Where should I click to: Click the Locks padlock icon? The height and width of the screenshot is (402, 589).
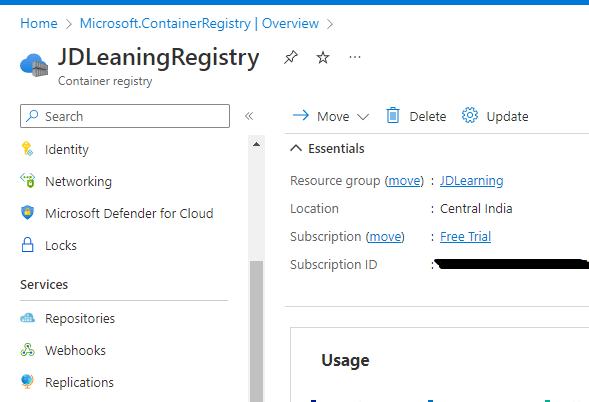coord(27,245)
